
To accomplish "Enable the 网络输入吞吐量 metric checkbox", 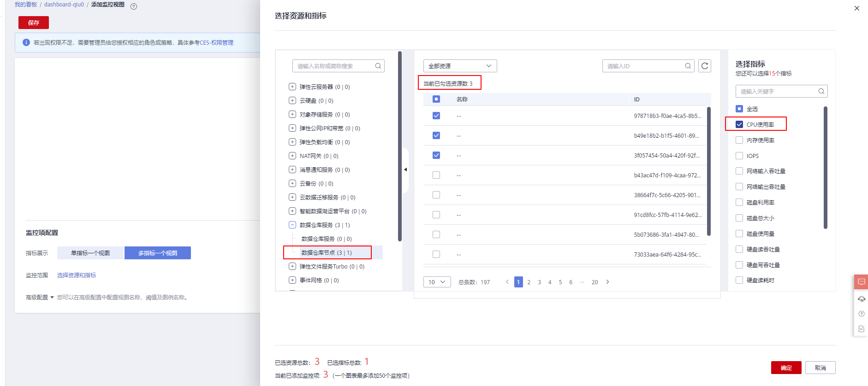I will 739,171.
